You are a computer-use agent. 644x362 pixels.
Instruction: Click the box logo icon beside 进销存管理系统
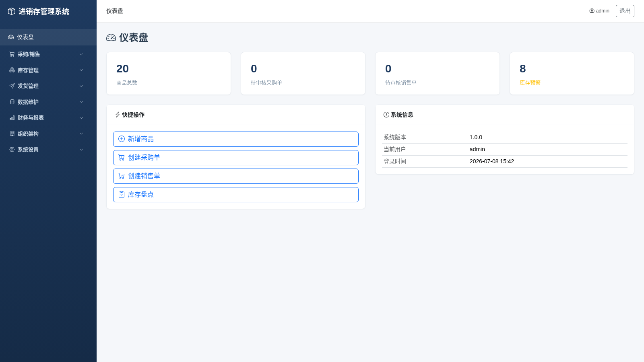[x=12, y=11]
